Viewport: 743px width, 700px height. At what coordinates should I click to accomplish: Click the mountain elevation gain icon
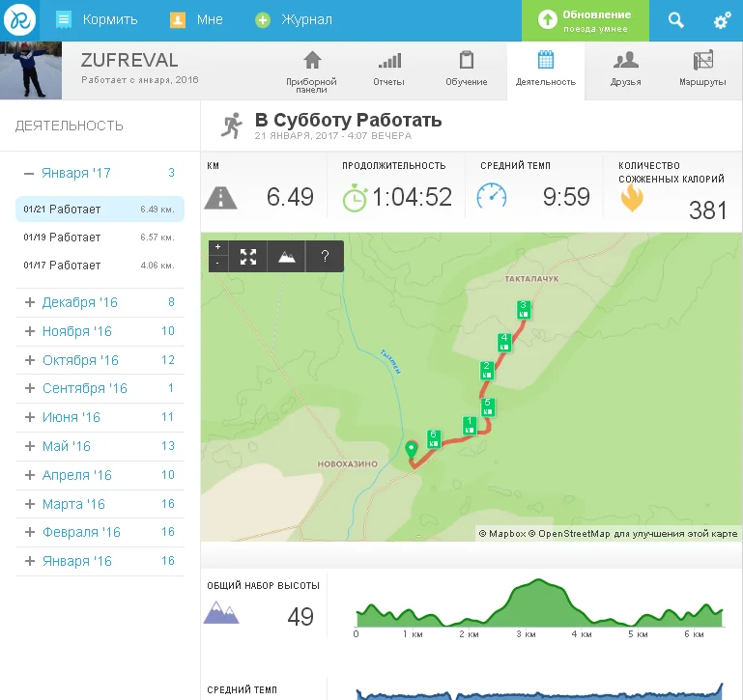221,612
